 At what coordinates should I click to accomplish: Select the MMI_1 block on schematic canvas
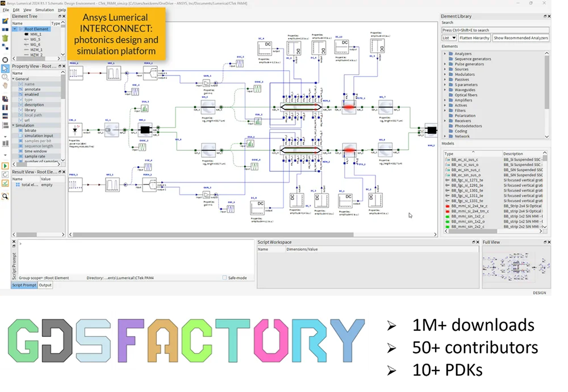coord(145,129)
